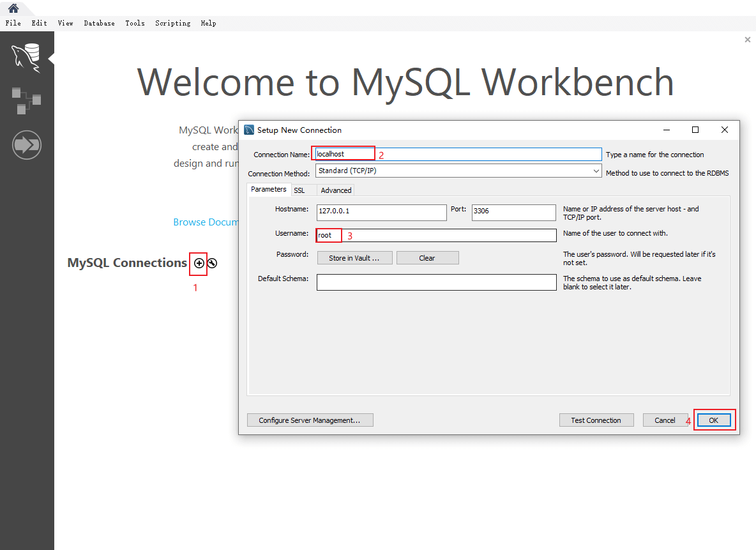This screenshot has height=550, width=756.
Task: Open the Edit menu
Action: tap(39, 23)
